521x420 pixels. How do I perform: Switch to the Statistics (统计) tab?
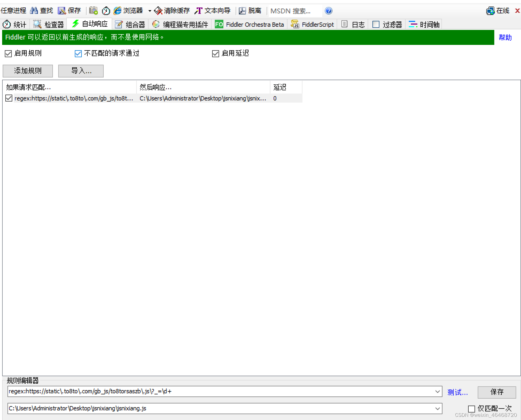15,24
